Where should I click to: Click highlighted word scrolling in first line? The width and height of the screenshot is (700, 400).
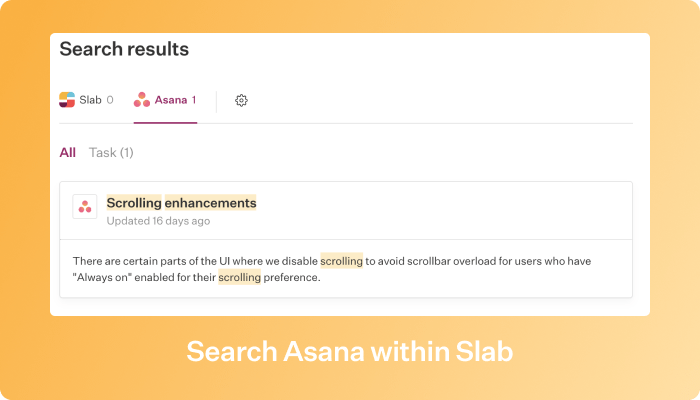pos(342,261)
